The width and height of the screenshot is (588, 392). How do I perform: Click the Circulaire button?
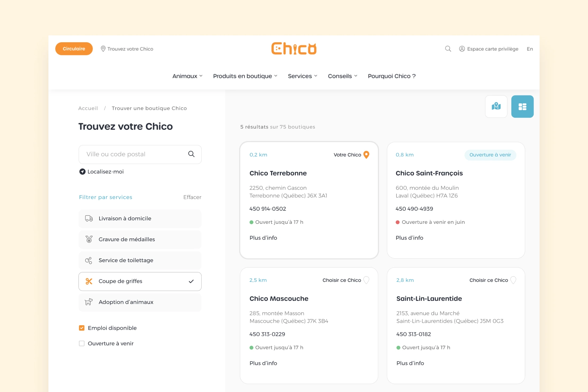click(x=74, y=49)
